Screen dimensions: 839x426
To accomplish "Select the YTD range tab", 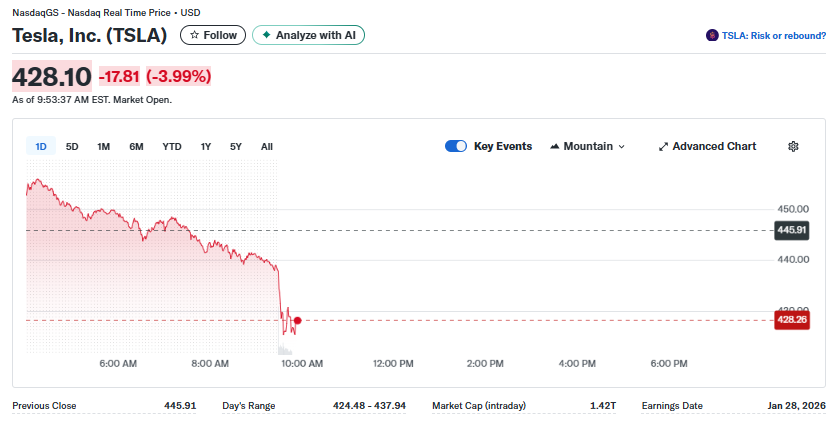I will point(172,146).
